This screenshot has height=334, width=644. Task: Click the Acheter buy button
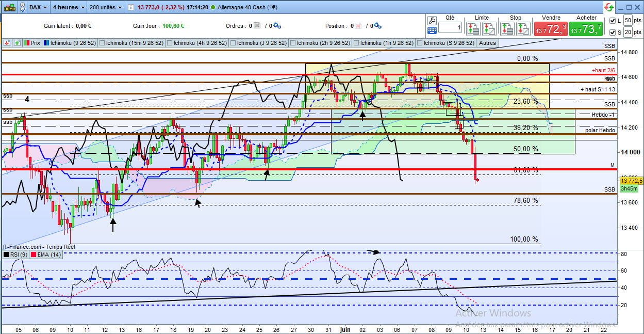[586, 28]
